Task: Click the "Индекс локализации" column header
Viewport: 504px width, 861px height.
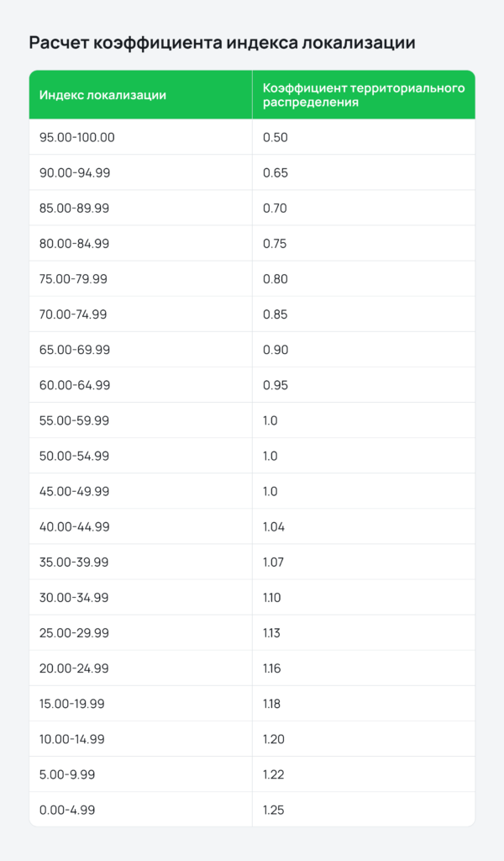Action: (102, 95)
